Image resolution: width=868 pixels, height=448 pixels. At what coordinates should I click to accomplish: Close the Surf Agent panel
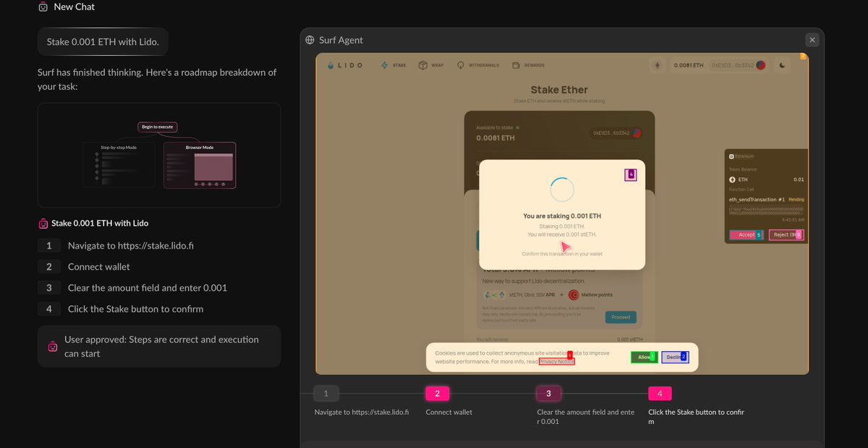click(812, 40)
